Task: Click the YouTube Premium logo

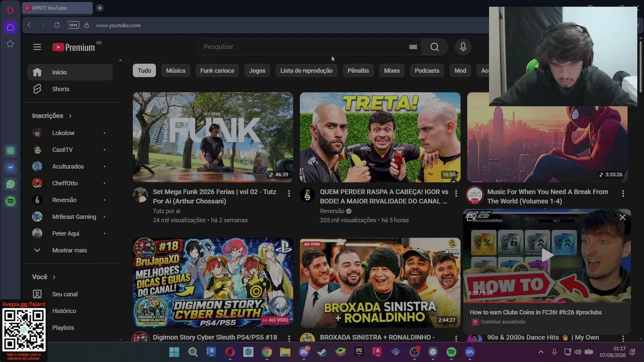Action: click(x=73, y=47)
